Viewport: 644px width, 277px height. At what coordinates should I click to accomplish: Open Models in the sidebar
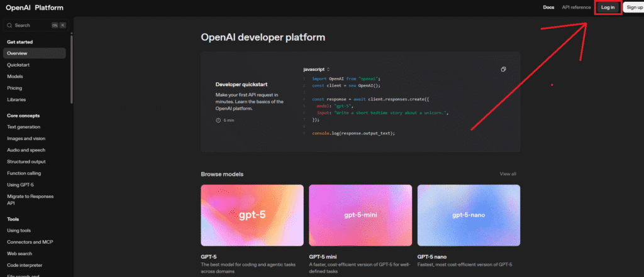point(15,77)
